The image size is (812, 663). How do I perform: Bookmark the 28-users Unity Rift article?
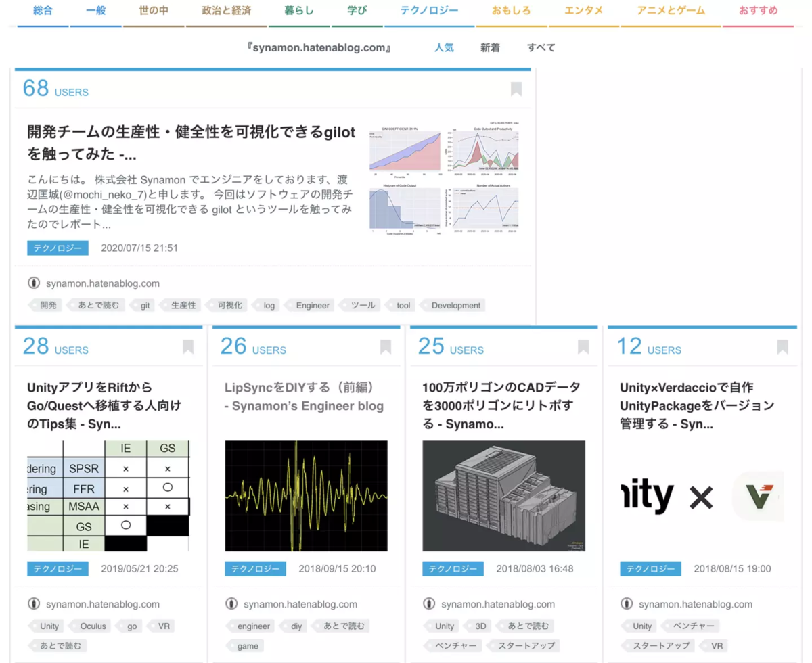tap(188, 347)
